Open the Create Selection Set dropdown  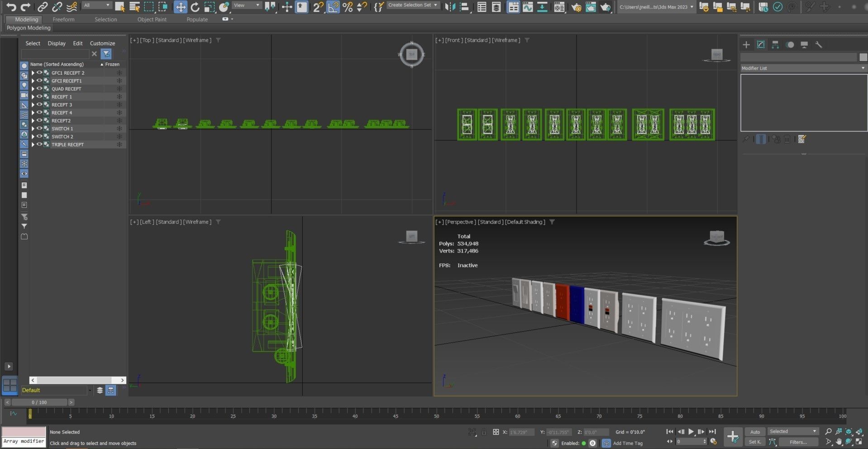coord(413,5)
